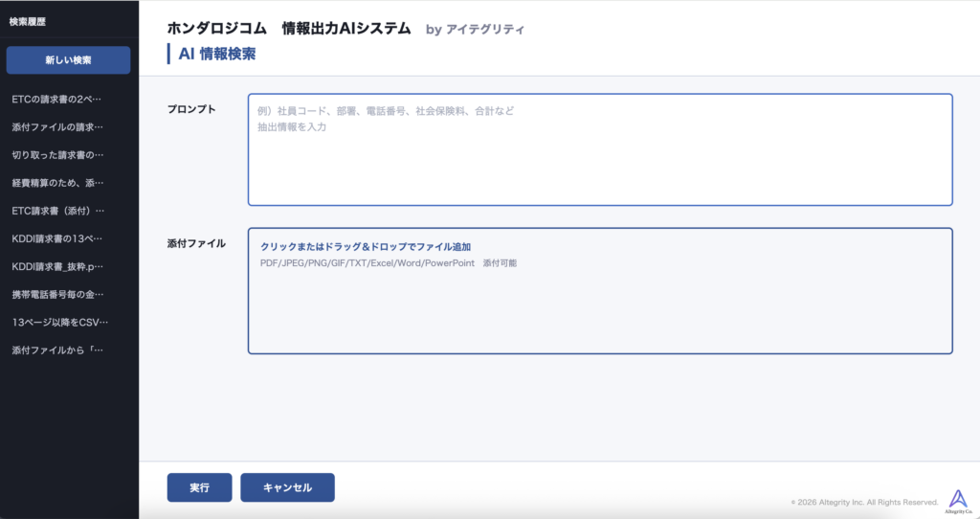Image resolution: width=980 pixels, height=519 pixels.
Task: Open history item KDDI請求書の13ペ…
Action: coord(56,238)
